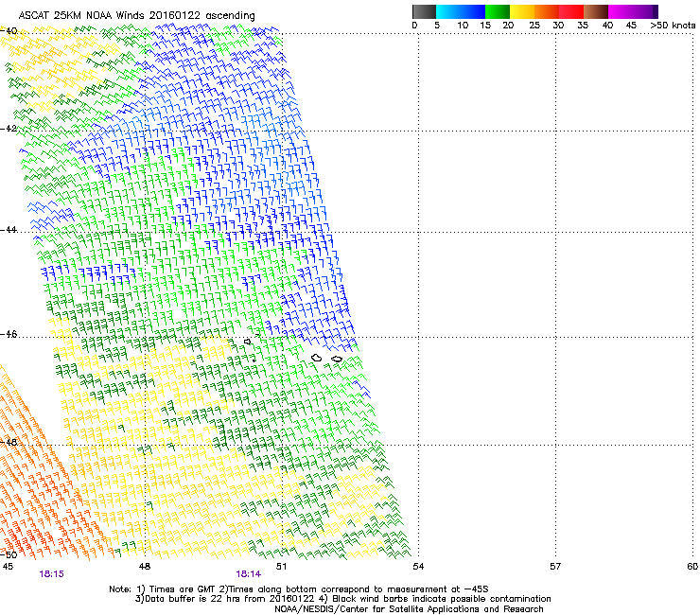
Task: Click the '>50 knots' legend label
Action: coord(673,26)
